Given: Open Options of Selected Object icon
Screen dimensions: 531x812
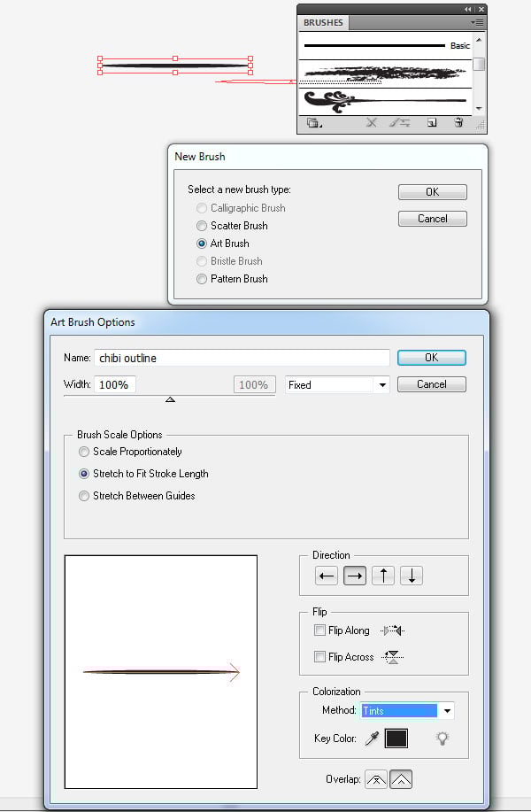Looking at the screenshot, I should coord(400,123).
